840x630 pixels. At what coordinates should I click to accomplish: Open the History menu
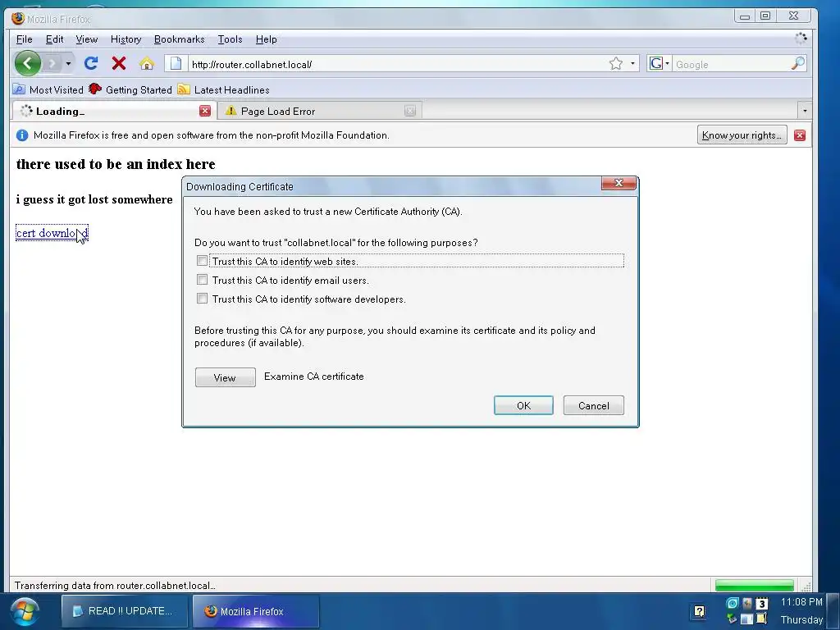coord(126,39)
